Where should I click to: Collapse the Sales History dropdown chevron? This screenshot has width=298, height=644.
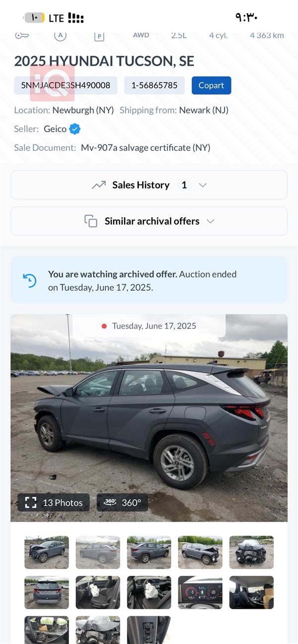click(x=202, y=185)
